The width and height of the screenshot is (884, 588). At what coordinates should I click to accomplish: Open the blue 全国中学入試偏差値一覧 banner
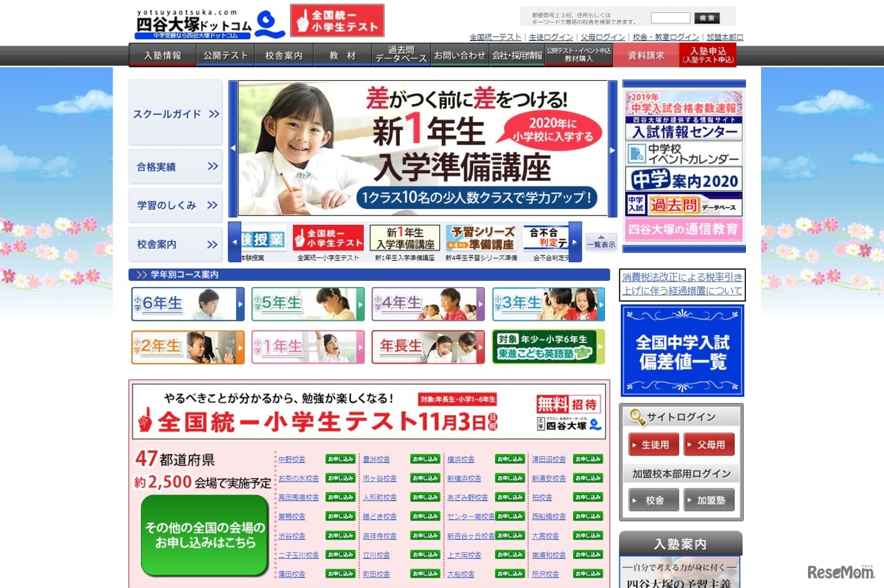682,350
